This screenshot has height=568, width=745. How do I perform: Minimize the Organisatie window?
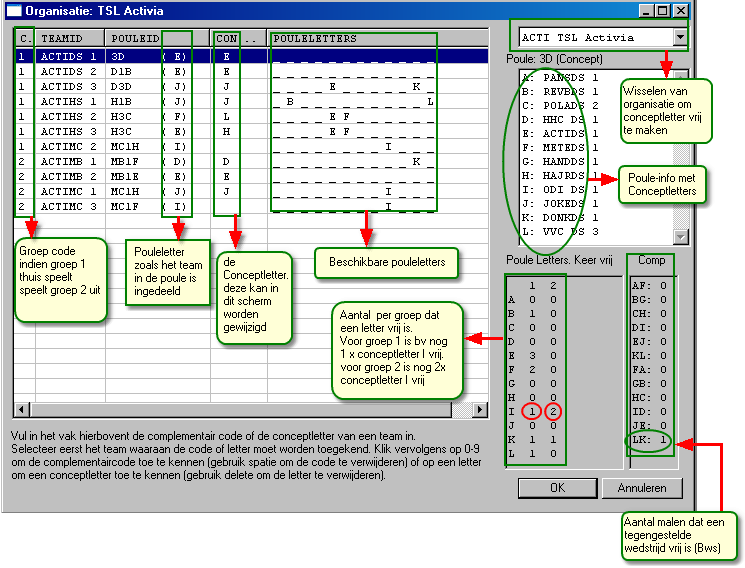point(645,10)
